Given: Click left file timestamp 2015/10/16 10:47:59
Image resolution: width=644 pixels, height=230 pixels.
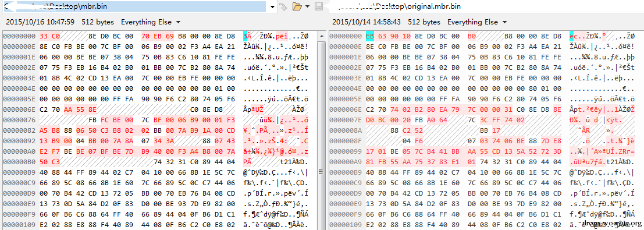Looking at the screenshot, I should tap(40, 22).
